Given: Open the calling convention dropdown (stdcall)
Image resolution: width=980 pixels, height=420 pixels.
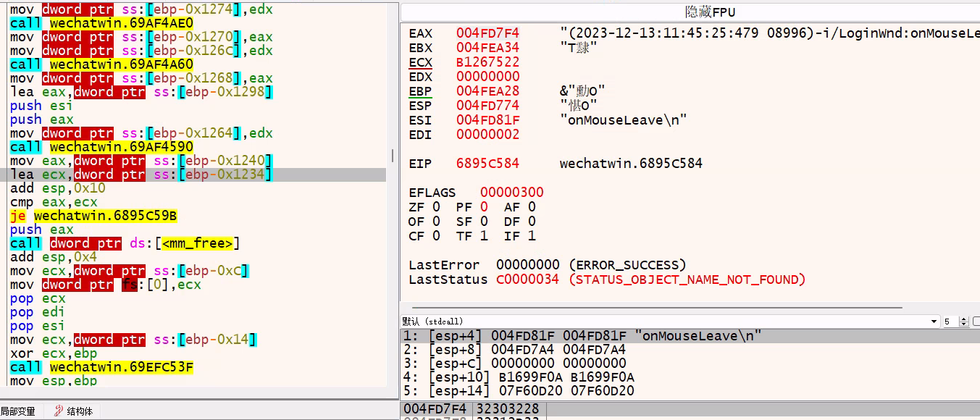Looking at the screenshot, I should click(x=934, y=322).
